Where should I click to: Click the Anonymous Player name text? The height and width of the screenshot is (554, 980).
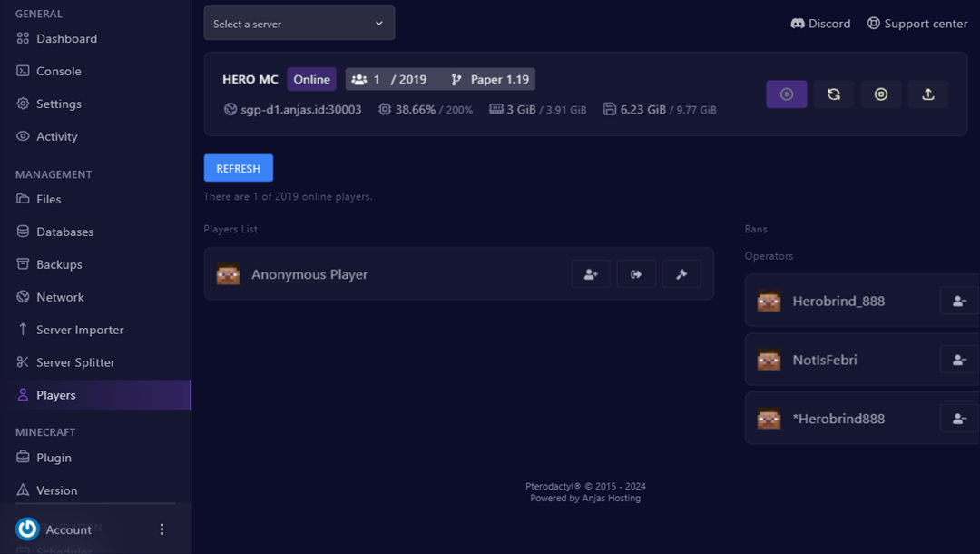[x=309, y=274]
